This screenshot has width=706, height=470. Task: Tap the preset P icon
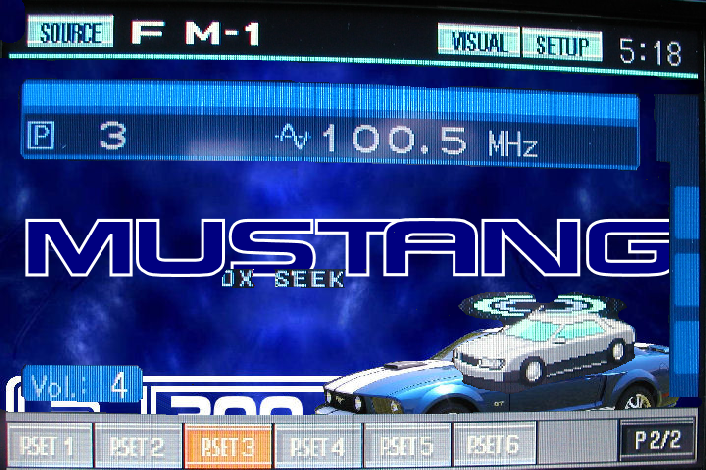44,138
